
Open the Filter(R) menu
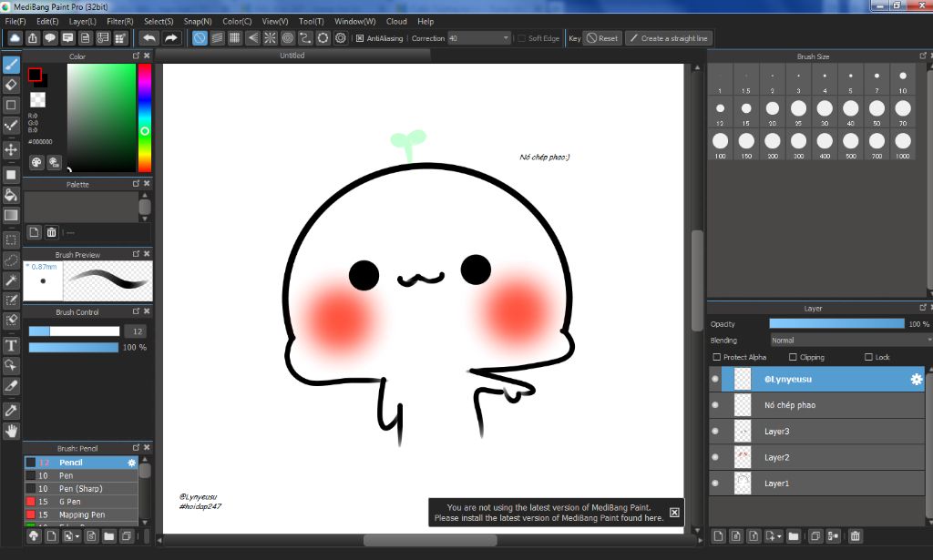click(119, 21)
